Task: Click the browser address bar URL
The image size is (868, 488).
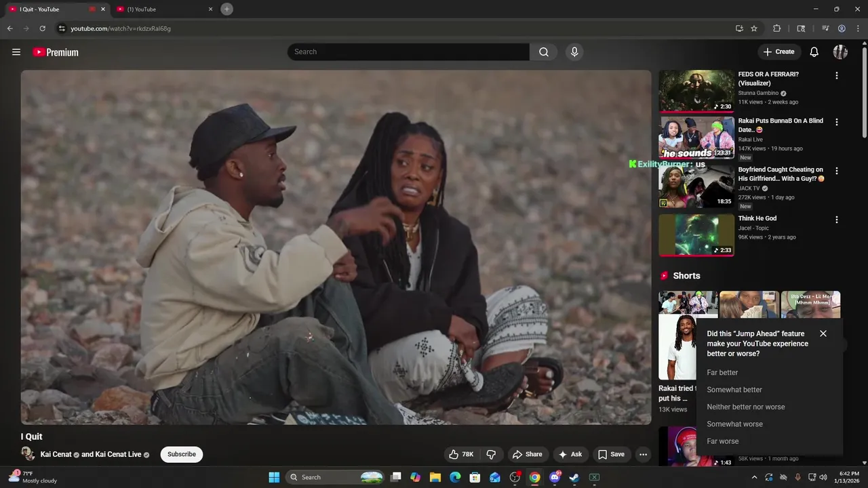Action: (x=121, y=28)
